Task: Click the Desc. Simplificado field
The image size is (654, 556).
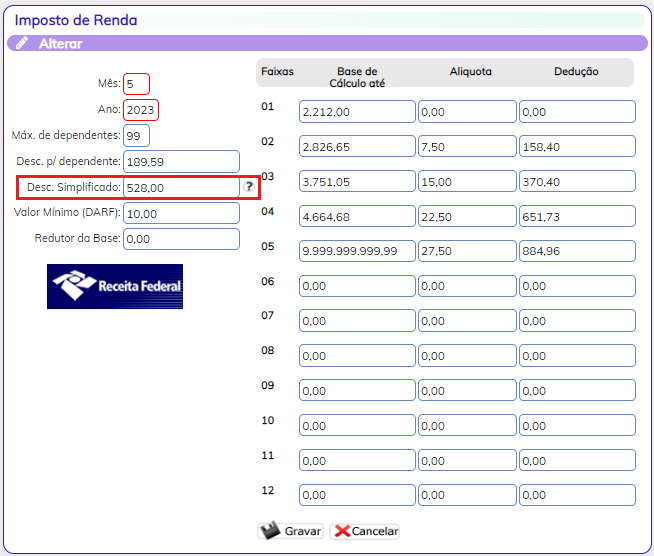Action: coord(181,187)
